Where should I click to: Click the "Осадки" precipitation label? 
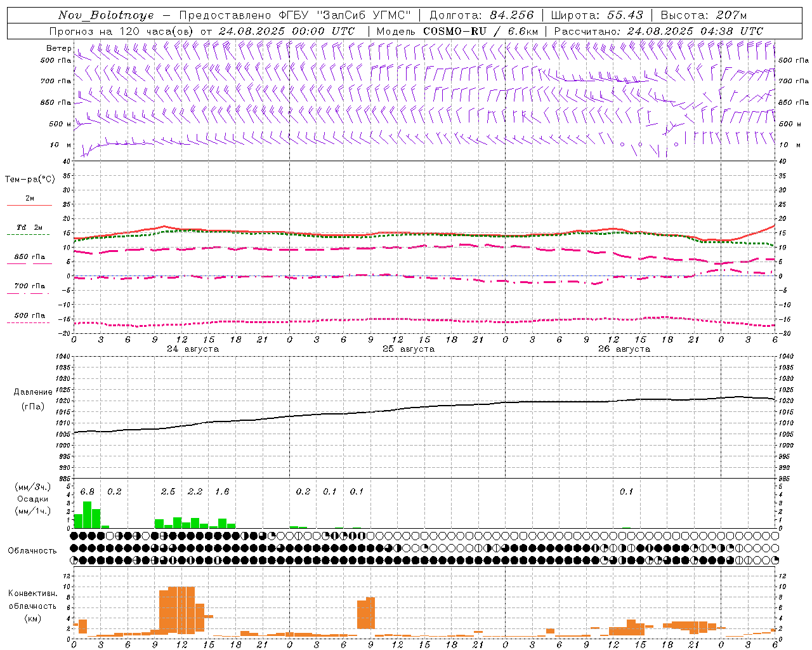click(x=32, y=499)
